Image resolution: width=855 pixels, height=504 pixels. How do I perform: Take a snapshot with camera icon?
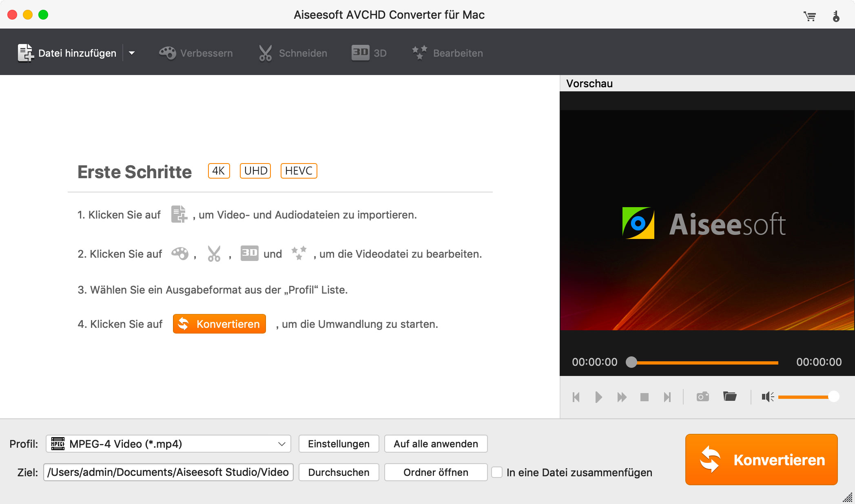(x=703, y=397)
